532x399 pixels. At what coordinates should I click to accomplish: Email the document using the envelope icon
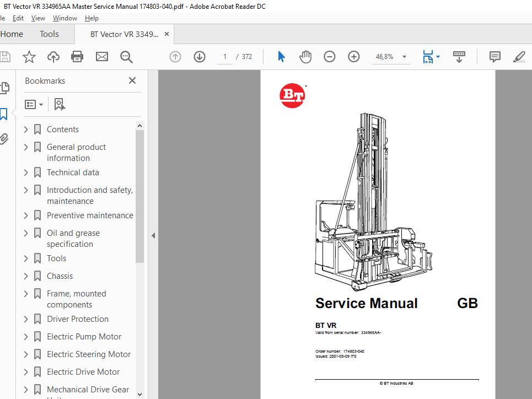click(101, 56)
